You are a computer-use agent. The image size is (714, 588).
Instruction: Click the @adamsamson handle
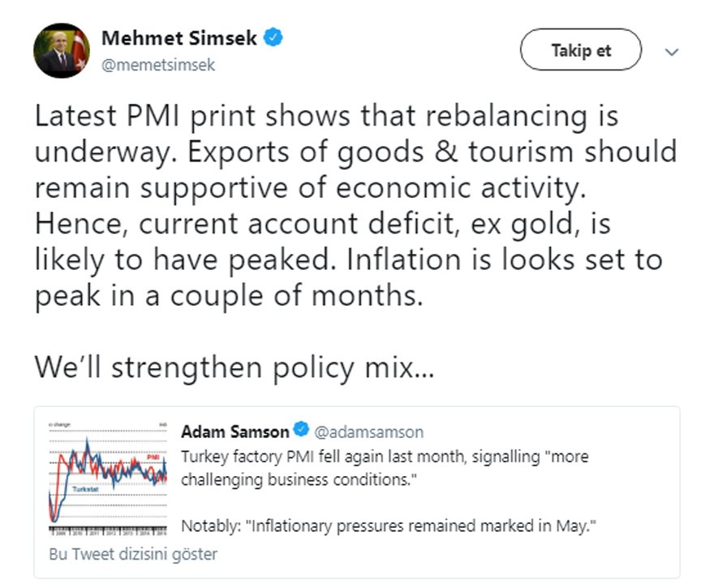[x=368, y=431]
